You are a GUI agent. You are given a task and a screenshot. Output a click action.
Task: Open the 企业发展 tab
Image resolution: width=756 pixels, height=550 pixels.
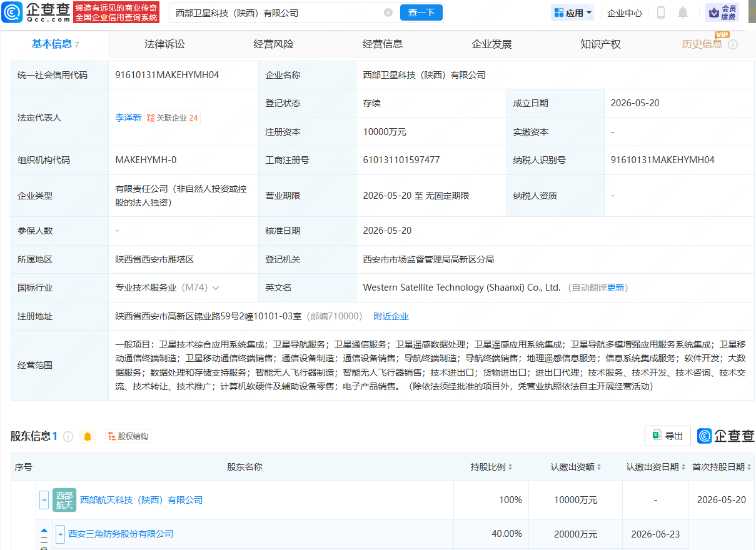tap(491, 44)
